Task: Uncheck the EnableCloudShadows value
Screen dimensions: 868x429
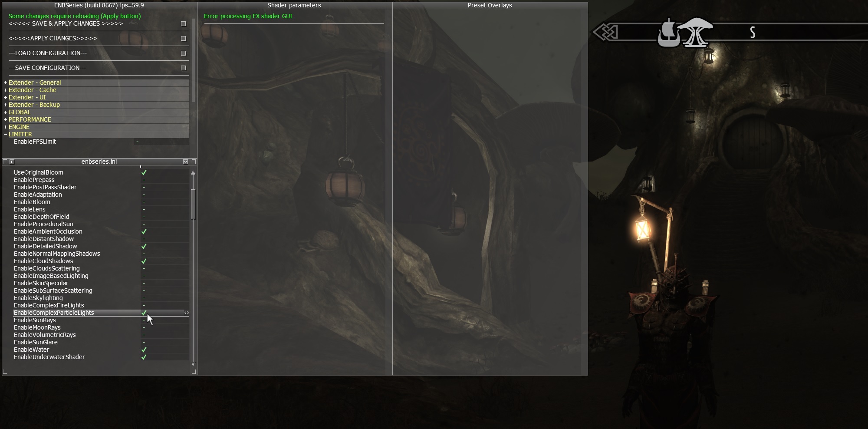Action: [144, 261]
